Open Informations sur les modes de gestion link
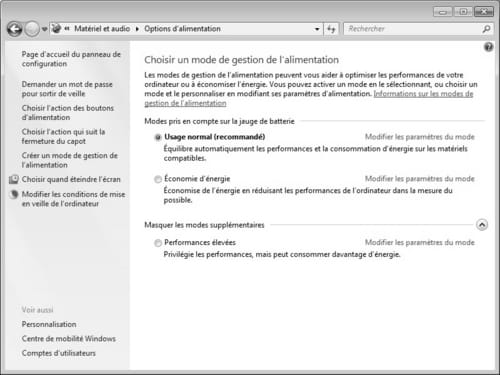 point(309,98)
